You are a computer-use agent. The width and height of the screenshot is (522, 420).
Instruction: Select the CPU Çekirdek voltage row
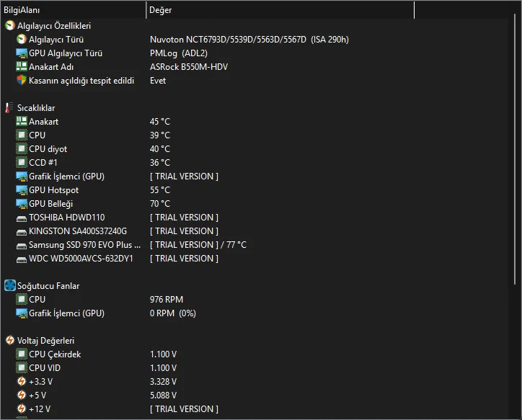pos(55,354)
